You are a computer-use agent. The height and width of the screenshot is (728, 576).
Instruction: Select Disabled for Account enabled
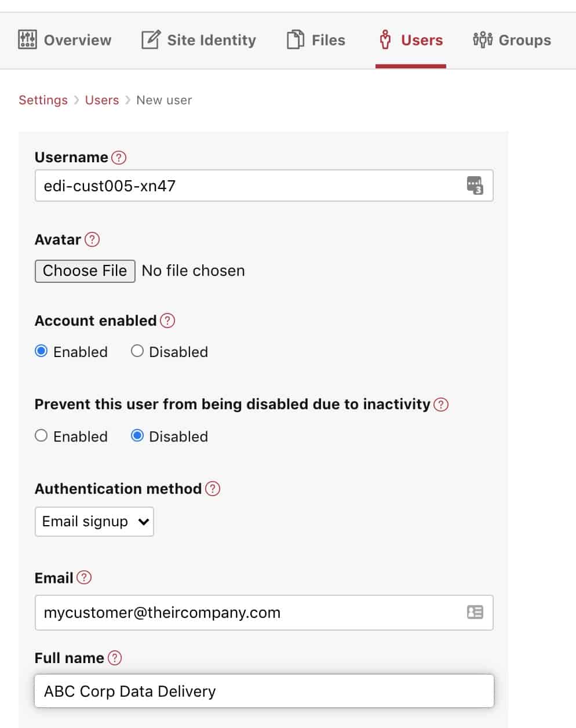137,351
